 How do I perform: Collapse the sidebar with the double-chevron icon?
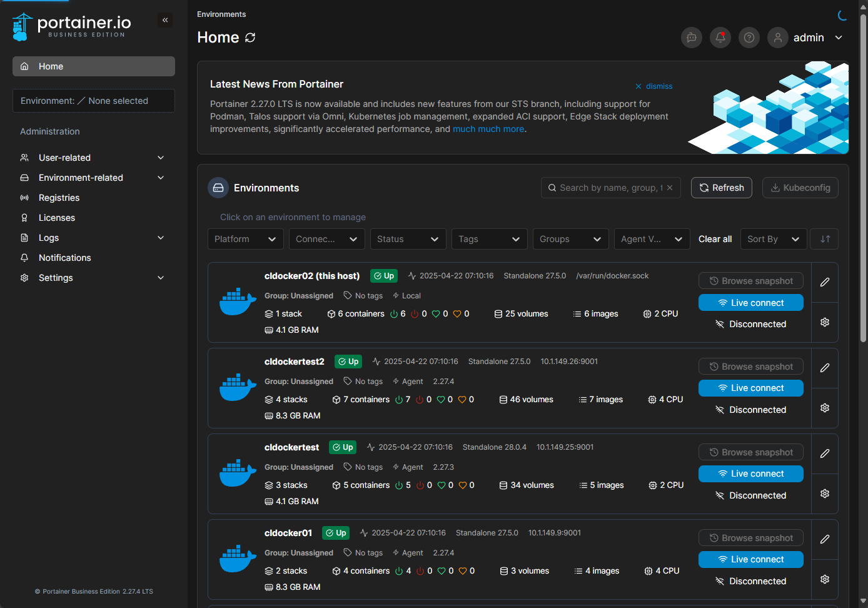pyautogui.click(x=165, y=20)
